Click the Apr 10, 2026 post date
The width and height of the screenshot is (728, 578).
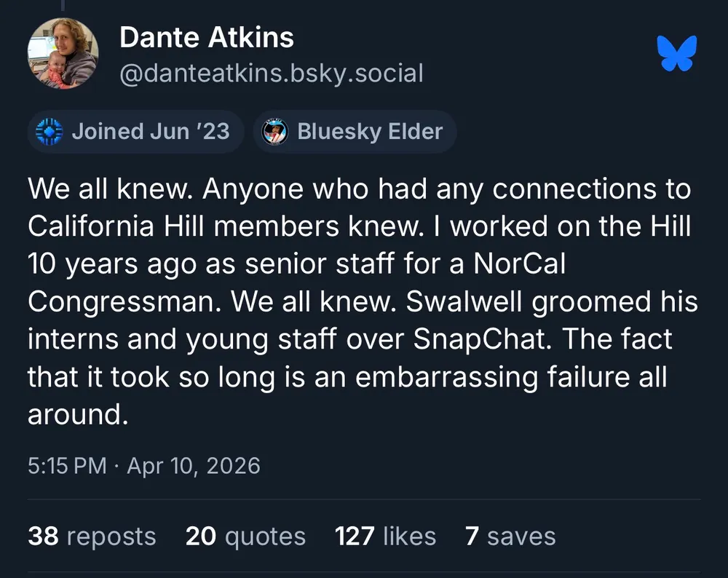194,465
